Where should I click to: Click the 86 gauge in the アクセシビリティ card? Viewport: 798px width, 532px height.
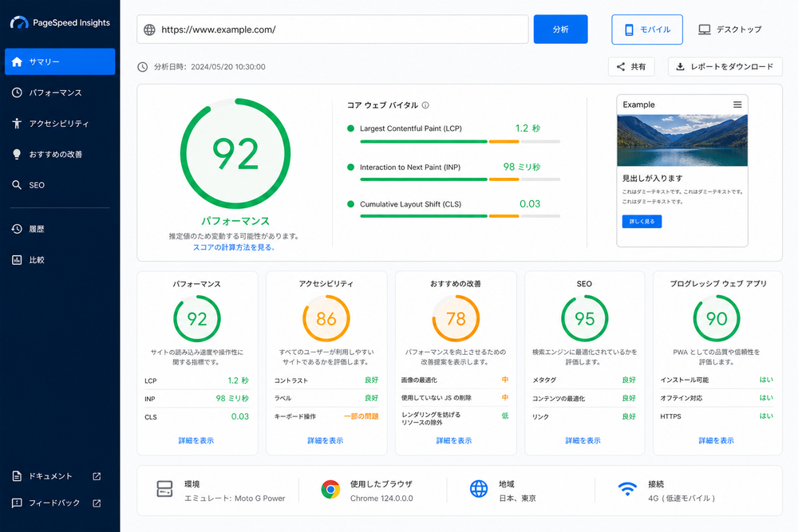(x=326, y=319)
